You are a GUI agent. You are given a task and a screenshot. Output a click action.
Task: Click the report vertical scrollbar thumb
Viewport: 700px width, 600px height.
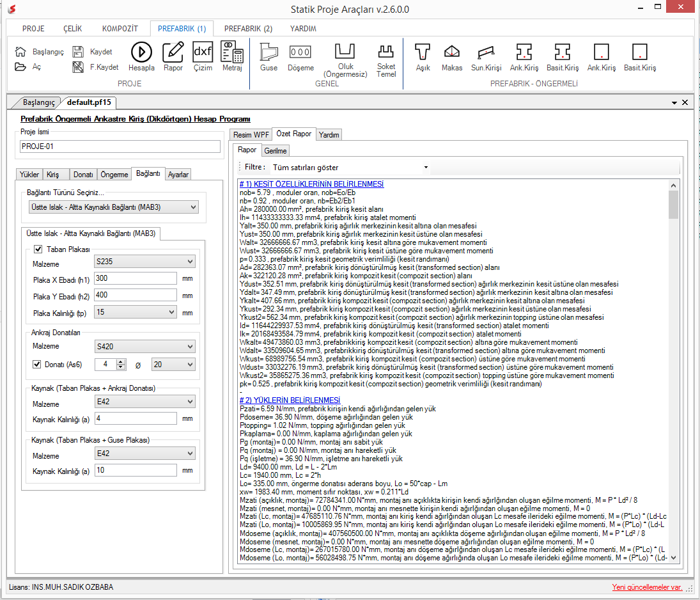673,205
